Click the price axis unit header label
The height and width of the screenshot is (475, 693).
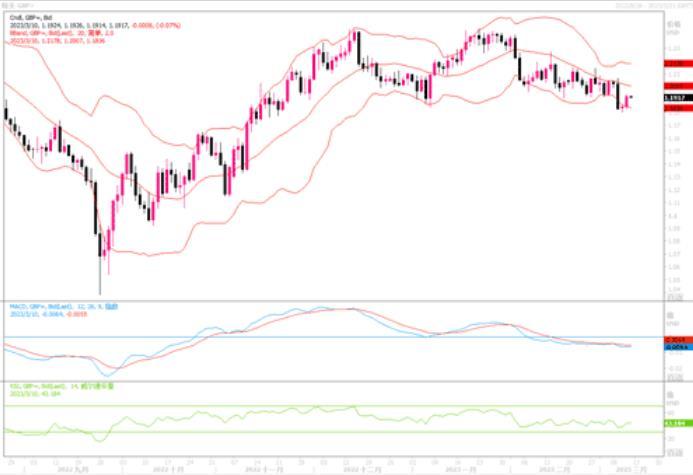click(673, 28)
